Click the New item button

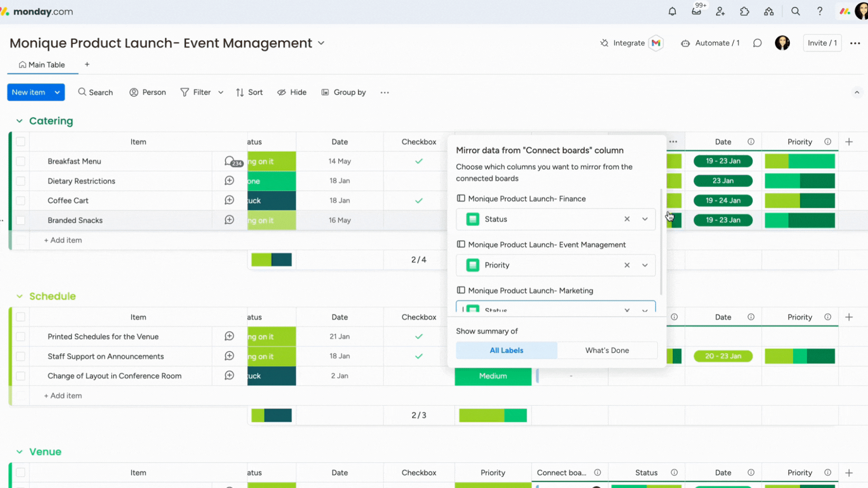[x=28, y=93]
